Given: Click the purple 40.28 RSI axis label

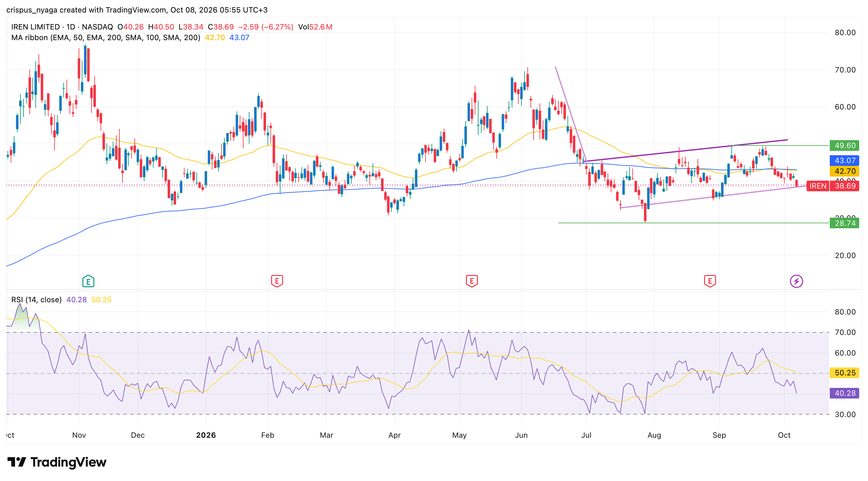Looking at the screenshot, I should point(844,393).
